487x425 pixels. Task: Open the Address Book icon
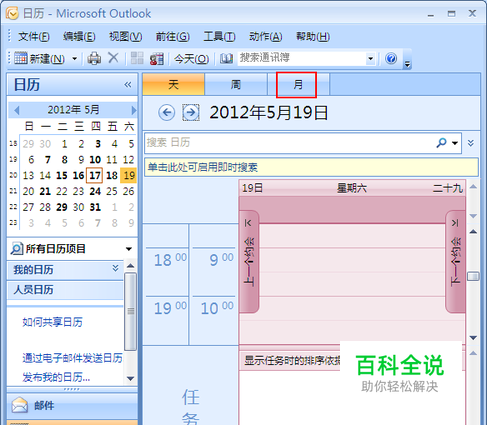[226, 59]
